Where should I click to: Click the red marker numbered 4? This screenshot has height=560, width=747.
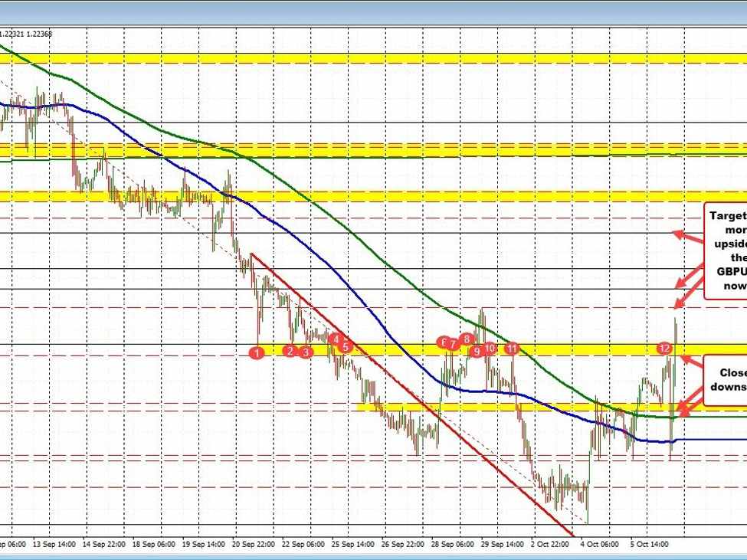335,338
